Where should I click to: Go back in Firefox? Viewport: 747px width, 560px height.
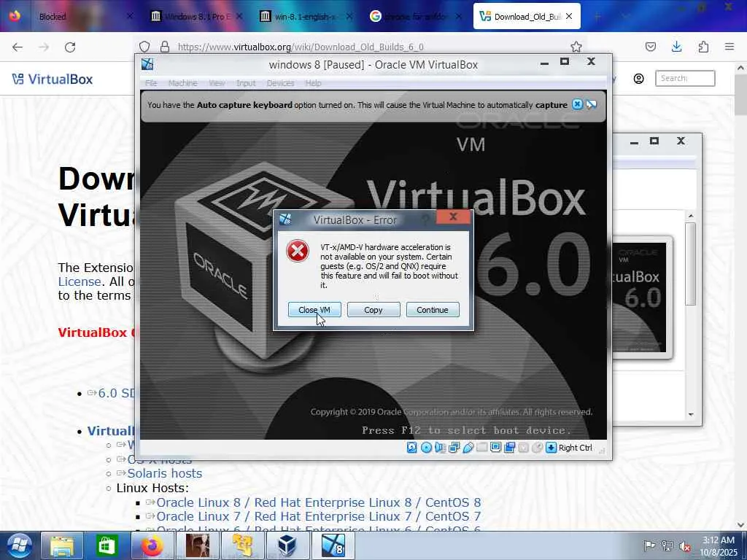tap(18, 47)
